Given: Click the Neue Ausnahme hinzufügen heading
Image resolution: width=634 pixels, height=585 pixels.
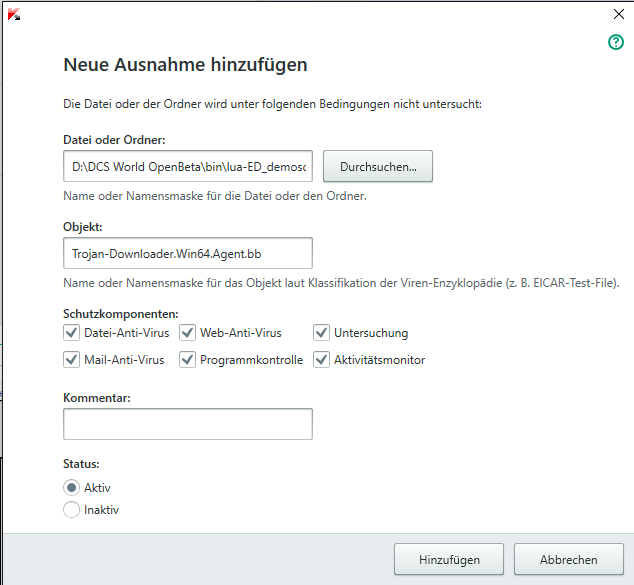Looking at the screenshot, I should tap(185, 65).
